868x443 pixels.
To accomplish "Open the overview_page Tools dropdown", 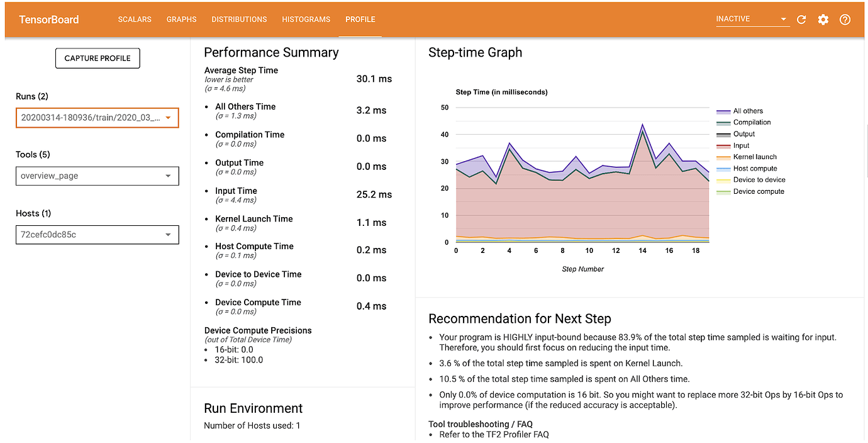I will (97, 176).
